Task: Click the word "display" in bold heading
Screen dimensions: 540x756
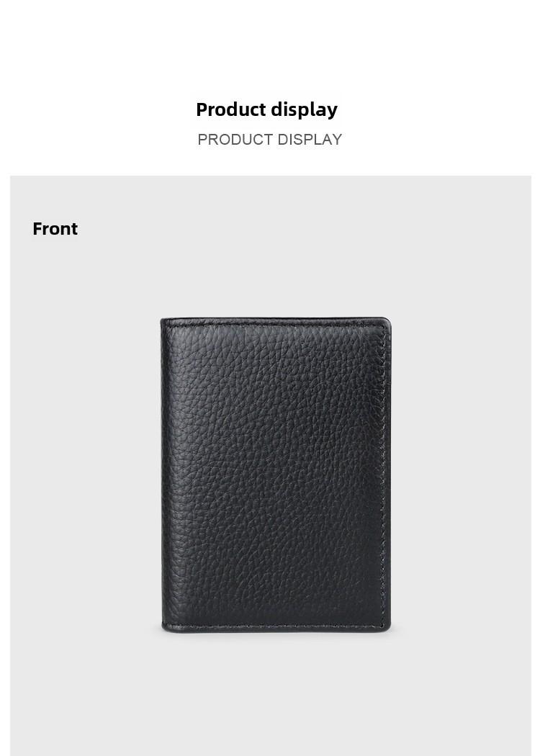Action: 305,109
